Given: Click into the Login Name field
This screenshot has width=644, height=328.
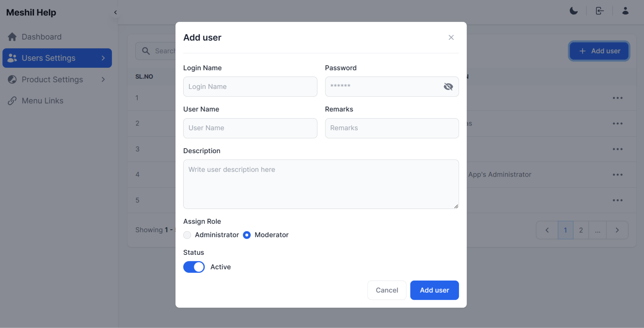Looking at the screenshot, I should tap(250, 87).
